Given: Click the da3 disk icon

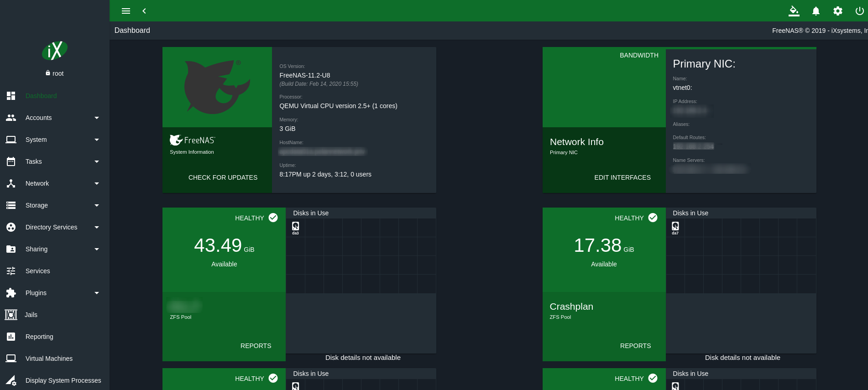Looking at the screenshot, I should coord(296,226).
